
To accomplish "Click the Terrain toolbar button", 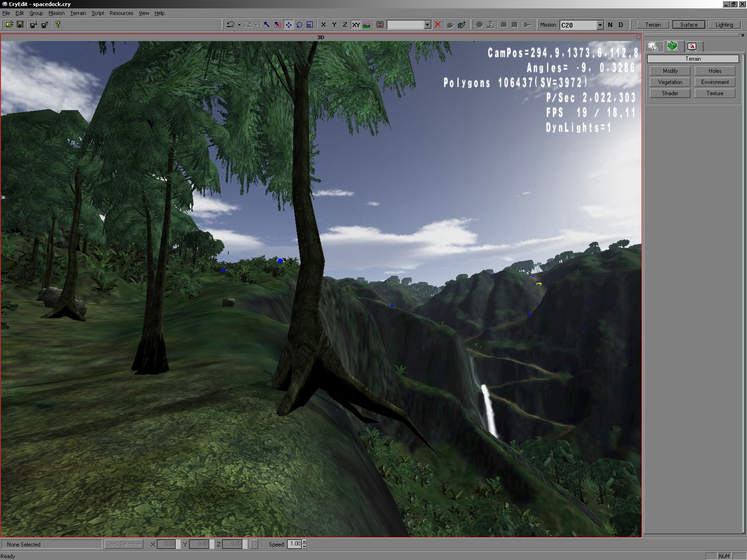I will (x=653, y=25).
